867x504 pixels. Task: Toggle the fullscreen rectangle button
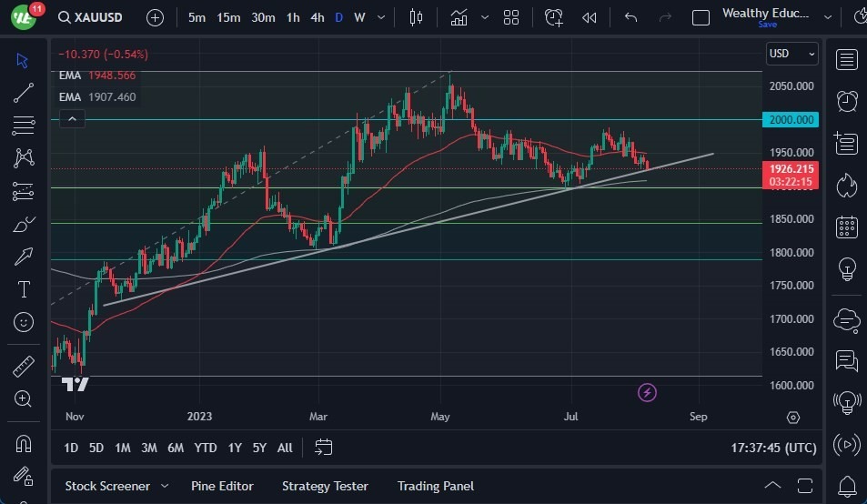[x=701, y=17]
